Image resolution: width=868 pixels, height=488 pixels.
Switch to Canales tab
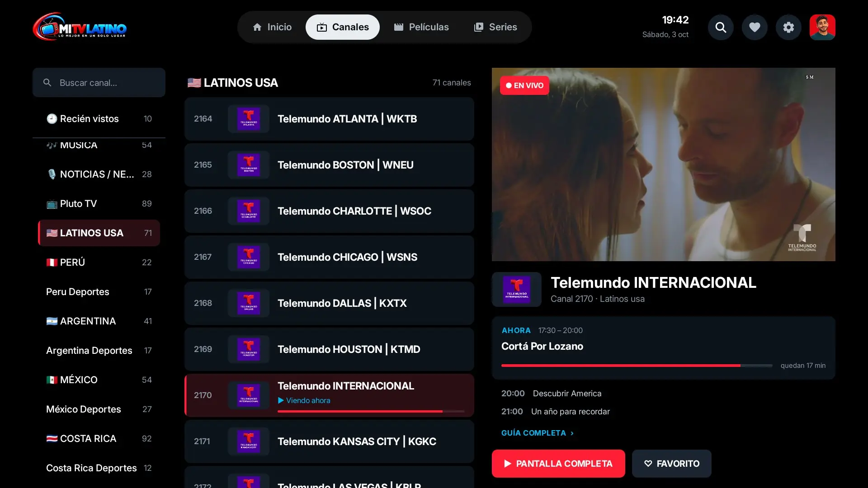pos(343,27)
